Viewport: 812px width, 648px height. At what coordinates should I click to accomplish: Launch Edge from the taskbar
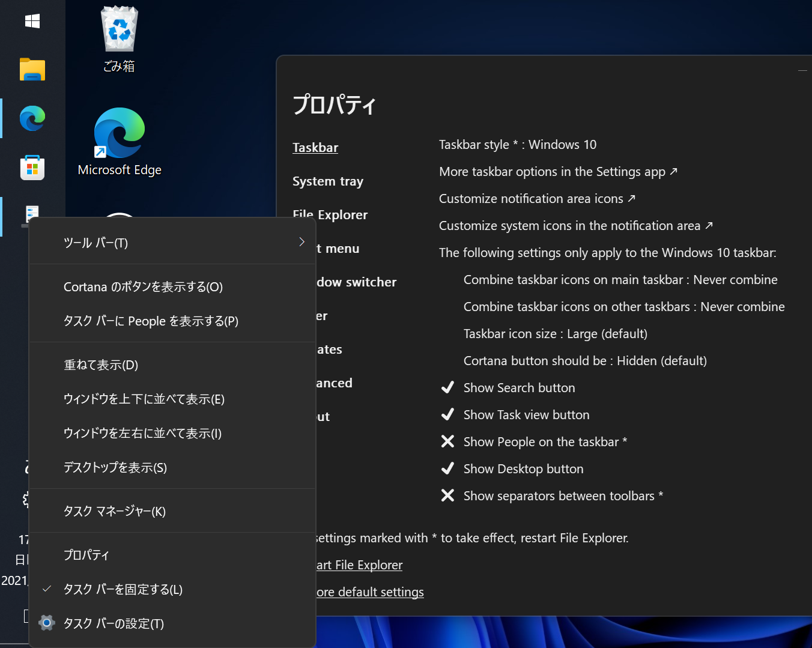click(32, 118)
